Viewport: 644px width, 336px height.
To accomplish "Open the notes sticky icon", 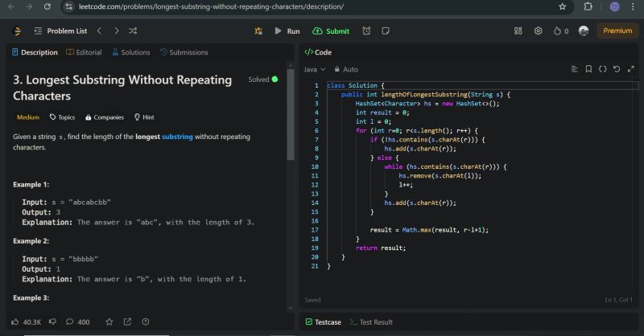I will [386, 31].
